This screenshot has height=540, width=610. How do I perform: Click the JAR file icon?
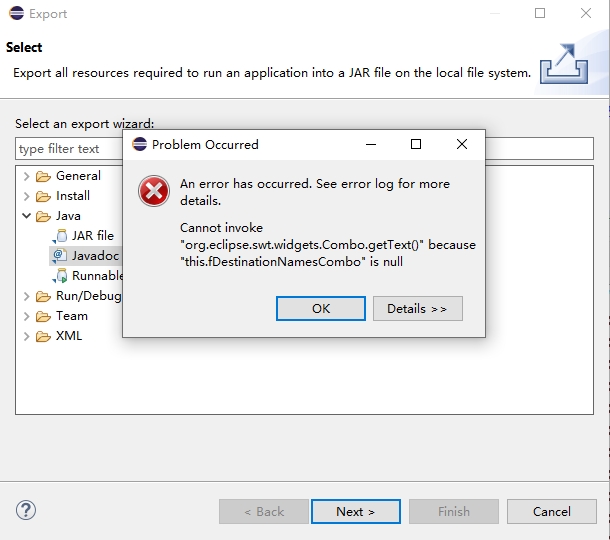[60, 236]
